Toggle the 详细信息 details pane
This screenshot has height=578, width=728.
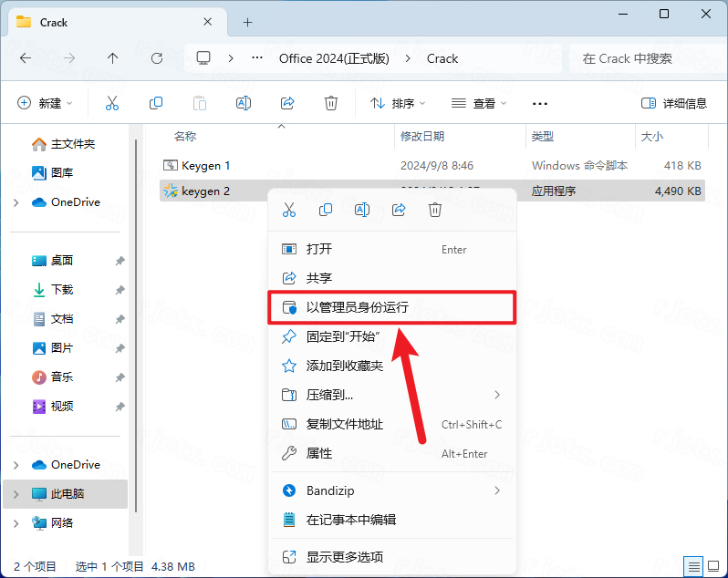674,103
